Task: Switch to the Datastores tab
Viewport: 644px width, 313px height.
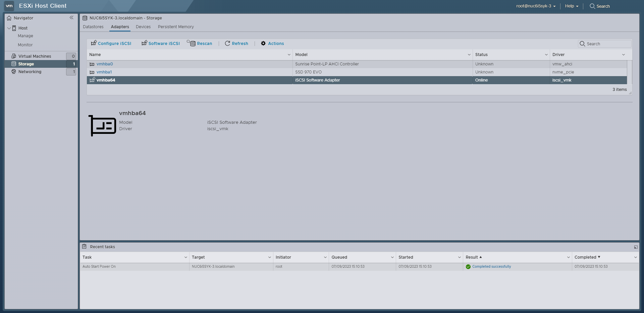Action: pyautogui.click(x=93, y=27)
